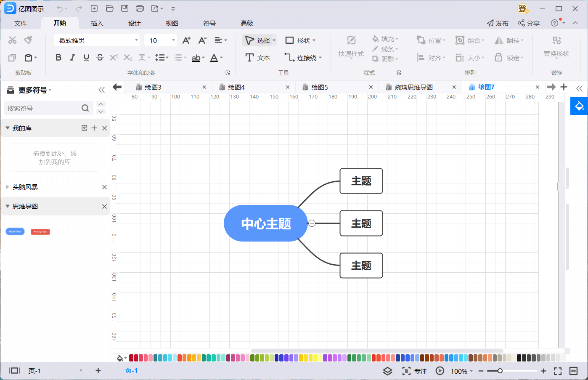Collapse the 思维导图 library section
588x380 pixels.
[x=8, y=206]
